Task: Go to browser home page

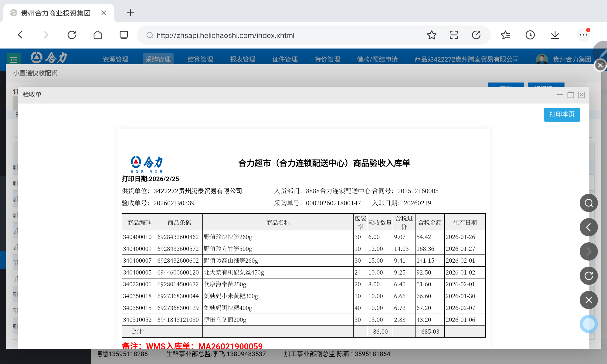Action: point(98,35)
